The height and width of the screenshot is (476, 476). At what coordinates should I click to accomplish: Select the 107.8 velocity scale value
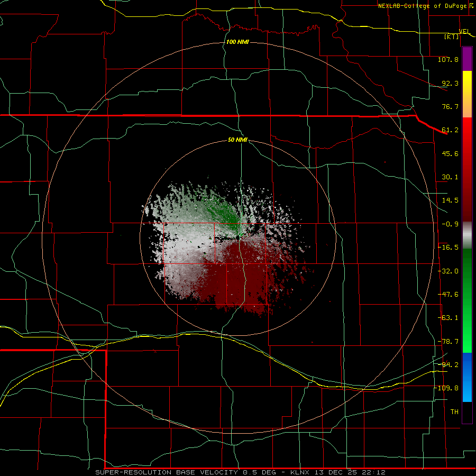point(448,59)
